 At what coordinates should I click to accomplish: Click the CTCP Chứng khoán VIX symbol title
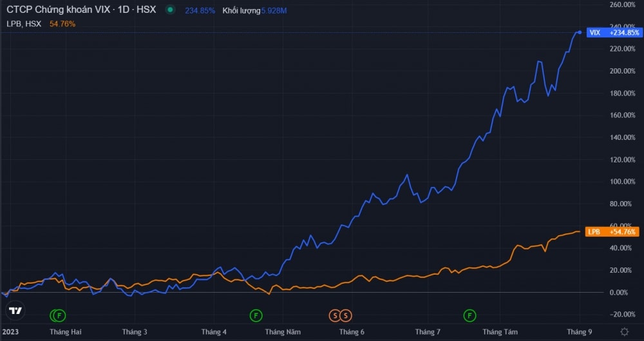tap(81, 10)
